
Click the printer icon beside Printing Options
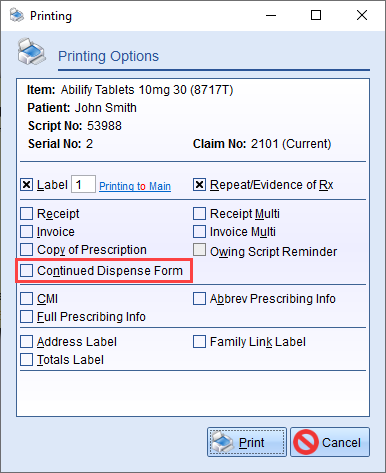pos(32,52)
